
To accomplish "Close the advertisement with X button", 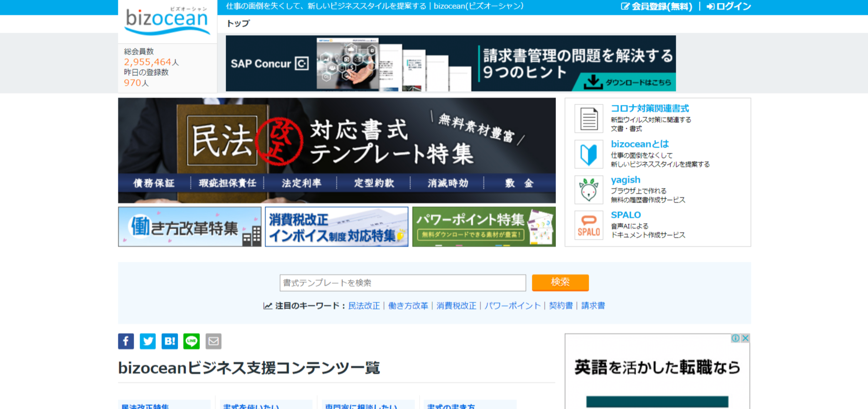I will click(745, 338).
